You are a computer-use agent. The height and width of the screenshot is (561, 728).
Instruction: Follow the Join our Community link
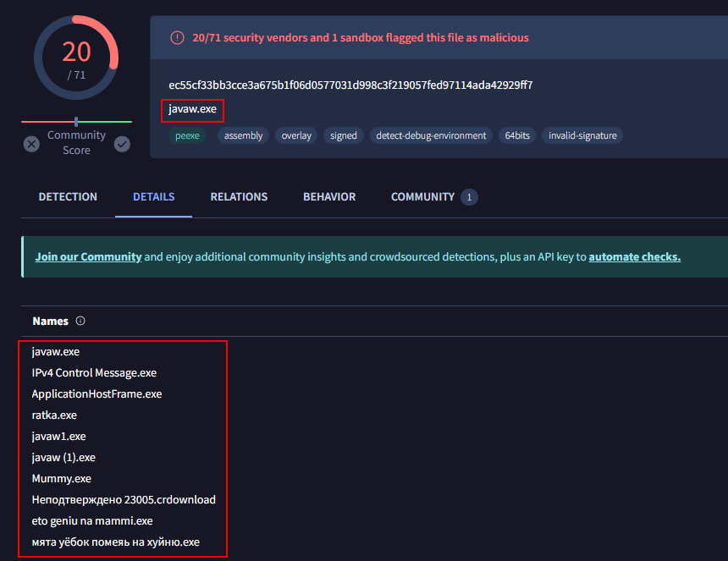point(88,257)
